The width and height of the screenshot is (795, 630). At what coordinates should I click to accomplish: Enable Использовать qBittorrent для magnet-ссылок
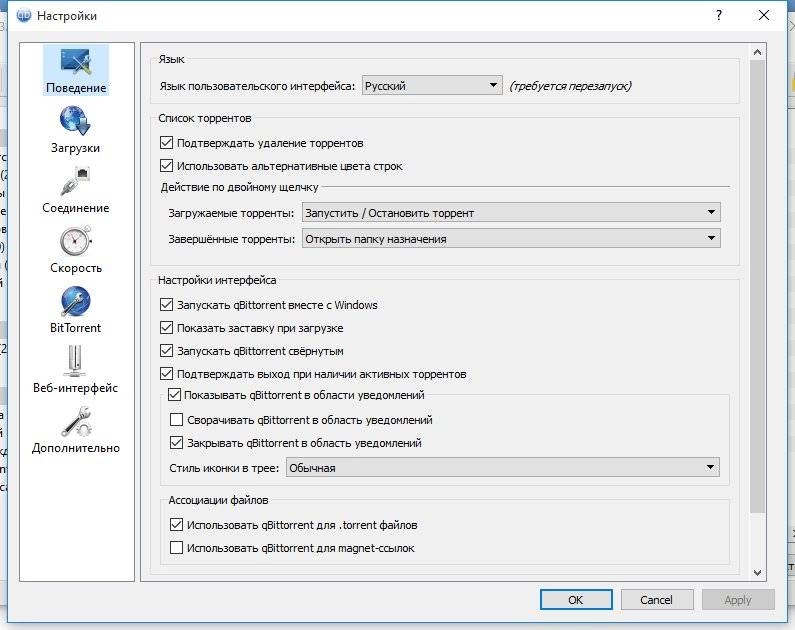point(176,547)
